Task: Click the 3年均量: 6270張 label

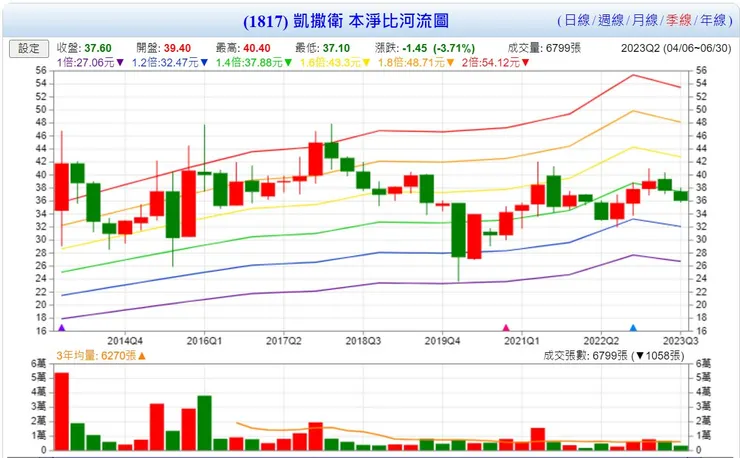Action: 101,356
